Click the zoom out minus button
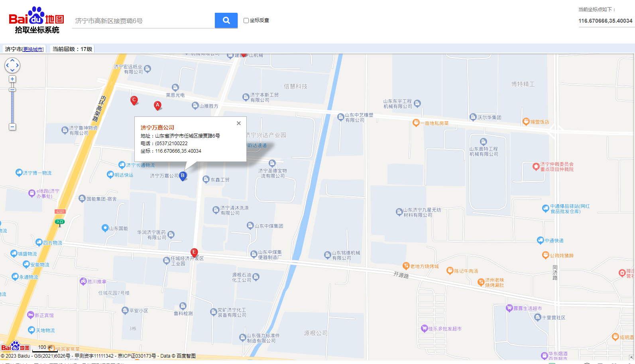This screenshot has height=364, width=635. click(x=12, y=127)
